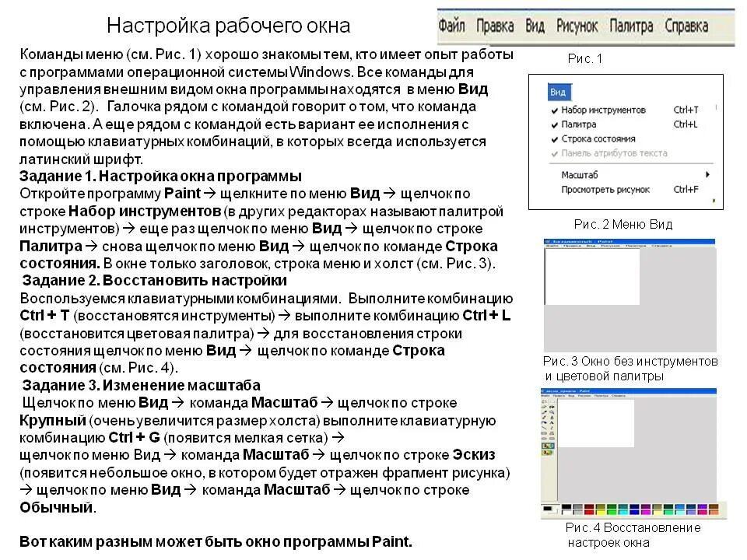Click the white canvas in the Fig. 3 Paint window

click(x=593, y=277)
